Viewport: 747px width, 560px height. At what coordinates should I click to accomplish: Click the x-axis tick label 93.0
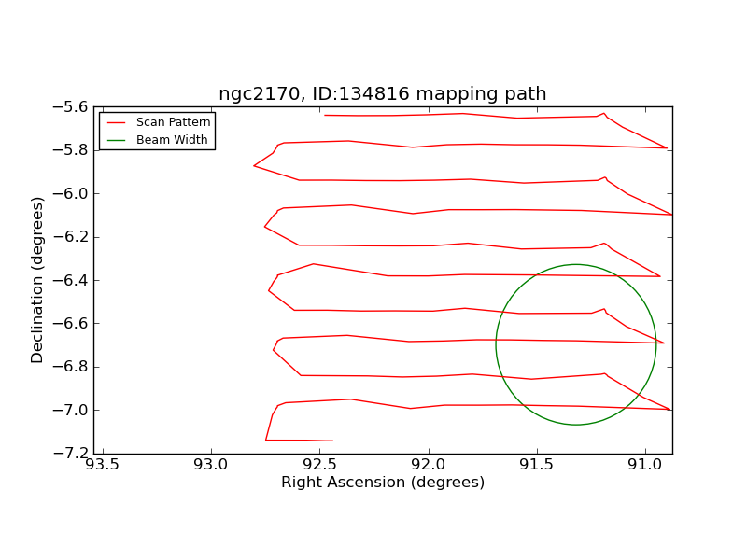[x=211, y=464]
